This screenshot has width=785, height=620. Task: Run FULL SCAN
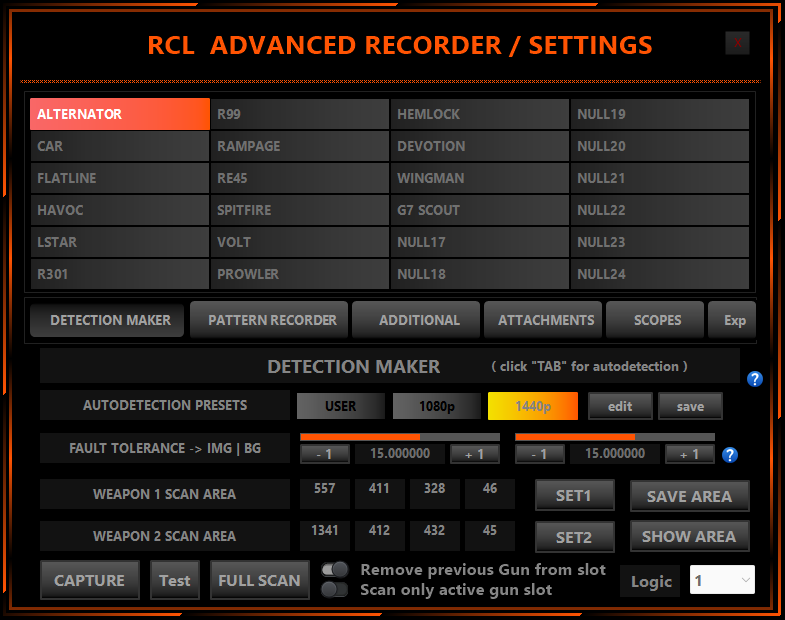(x=259, y=580)
